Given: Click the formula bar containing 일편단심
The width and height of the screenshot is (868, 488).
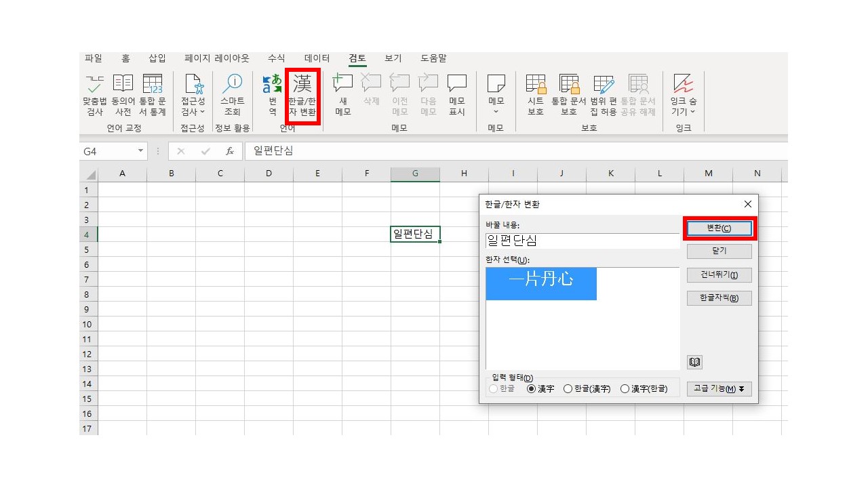Looking at the screenshot, I should pyautogui.click(x=515, y=151).
